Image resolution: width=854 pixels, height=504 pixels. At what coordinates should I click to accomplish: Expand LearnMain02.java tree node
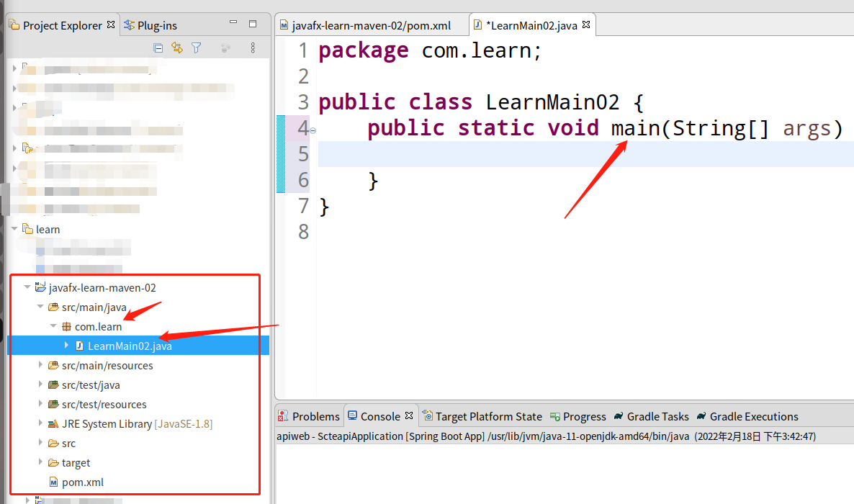coord(66,345)
